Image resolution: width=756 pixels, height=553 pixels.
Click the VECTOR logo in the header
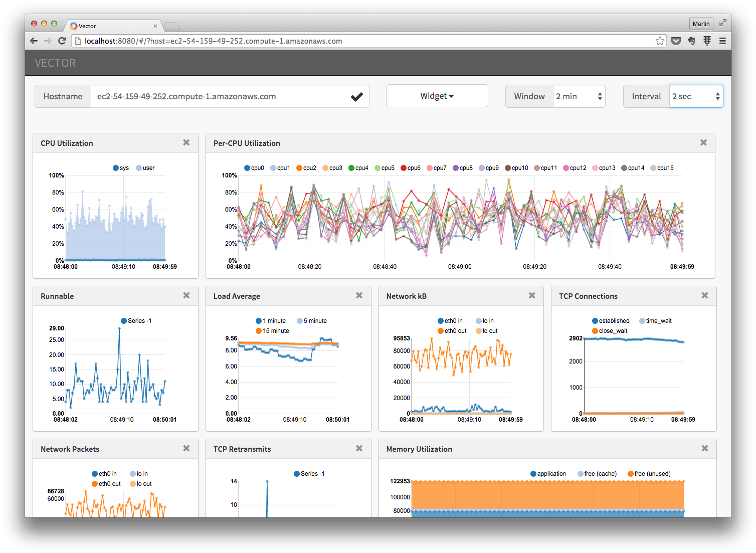coord(55,63)
